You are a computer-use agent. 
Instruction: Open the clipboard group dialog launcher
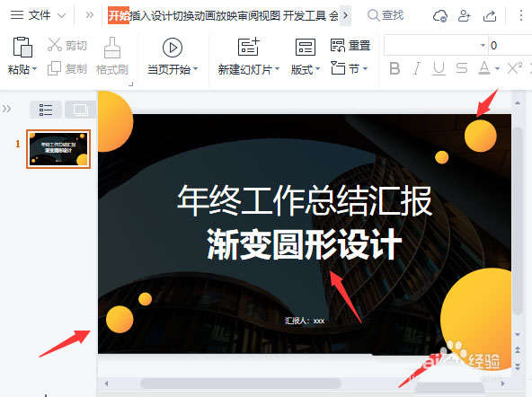(x=131, y=84)
